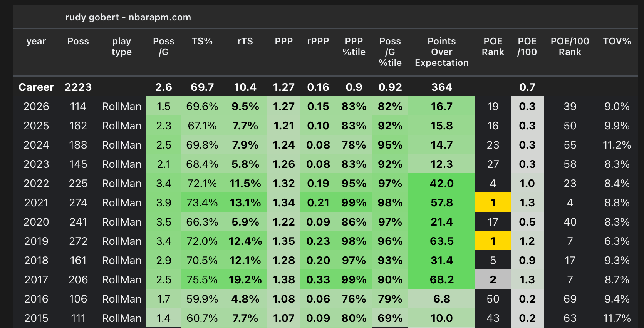Click the 2026 year row label
644x328 pixels.
click(x=36, y=107)
